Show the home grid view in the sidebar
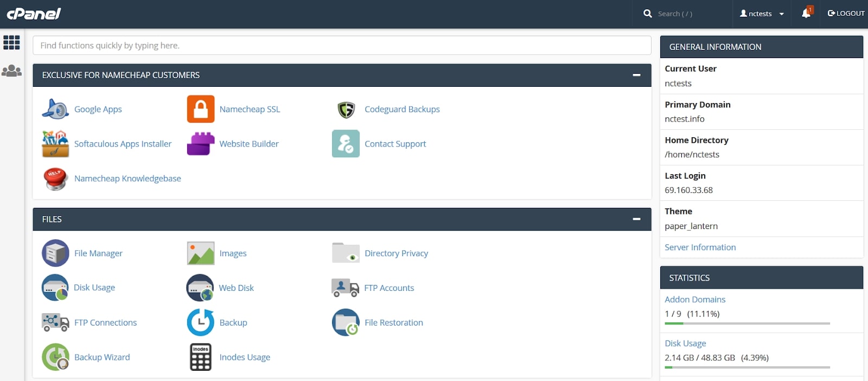 tap(11, 42)
